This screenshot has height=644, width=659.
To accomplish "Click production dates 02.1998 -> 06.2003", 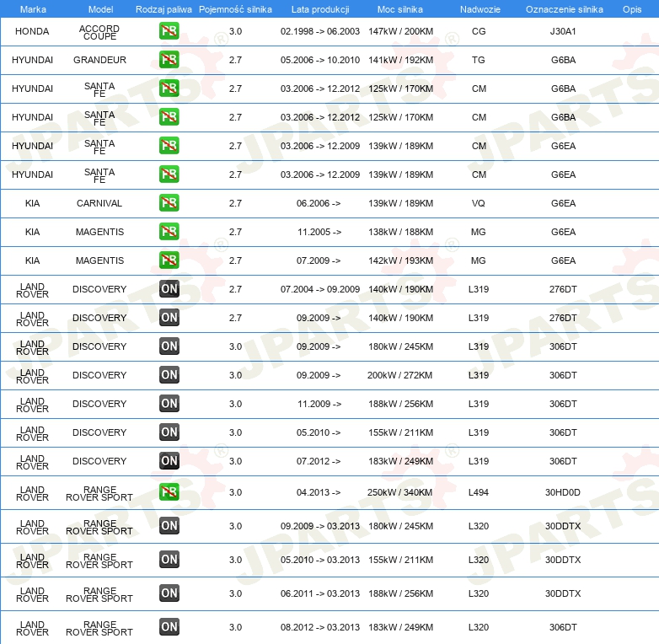I will tap(320, 31).
